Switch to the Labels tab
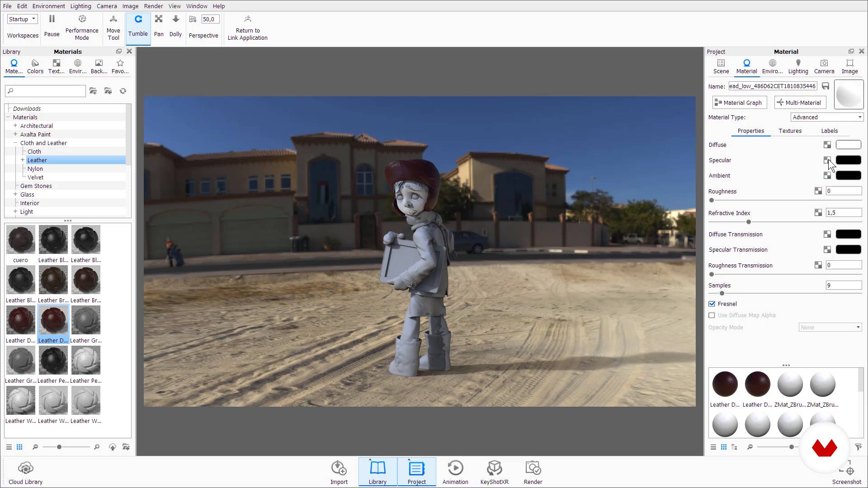The height and width of the screenshot is (488, 868). tap(830, 131)
